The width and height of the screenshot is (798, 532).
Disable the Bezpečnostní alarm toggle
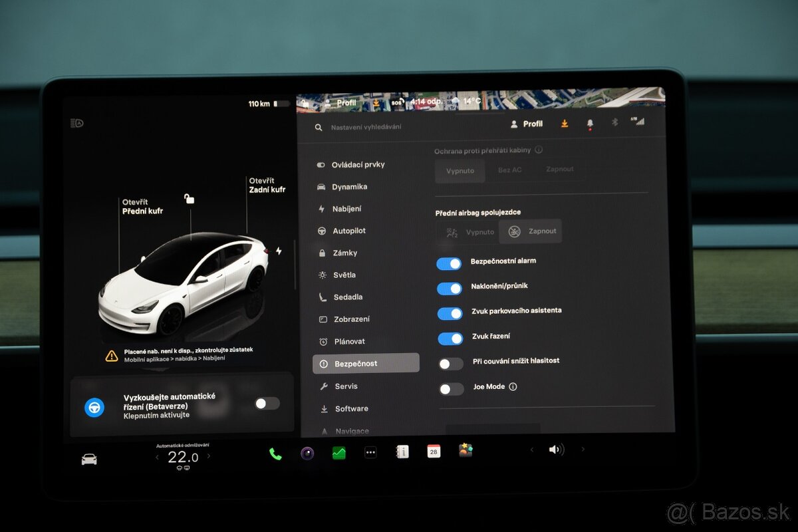(450, 263)
